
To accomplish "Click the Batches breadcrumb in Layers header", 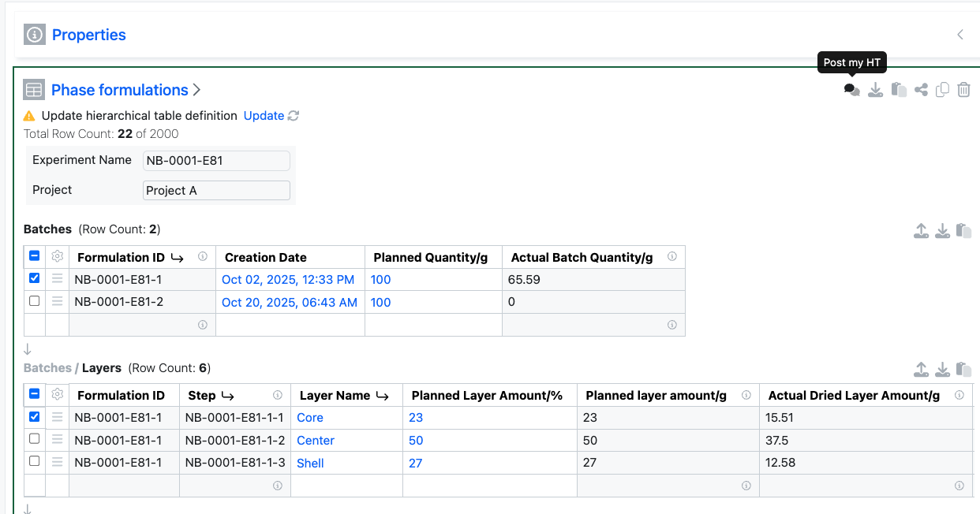I will click(x=47, y=368).
